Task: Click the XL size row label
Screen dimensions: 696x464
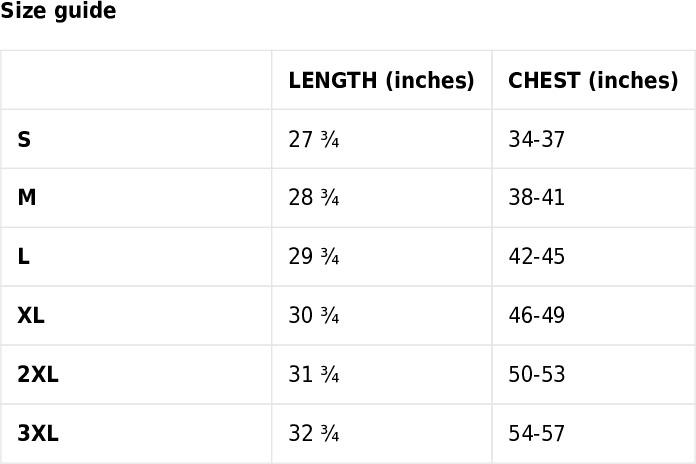Action: pyautogui.click(x=31, y=315)
